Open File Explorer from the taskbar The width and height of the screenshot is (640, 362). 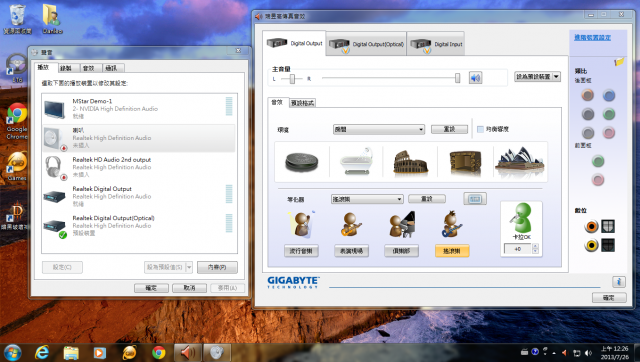[x=71, y=353]
